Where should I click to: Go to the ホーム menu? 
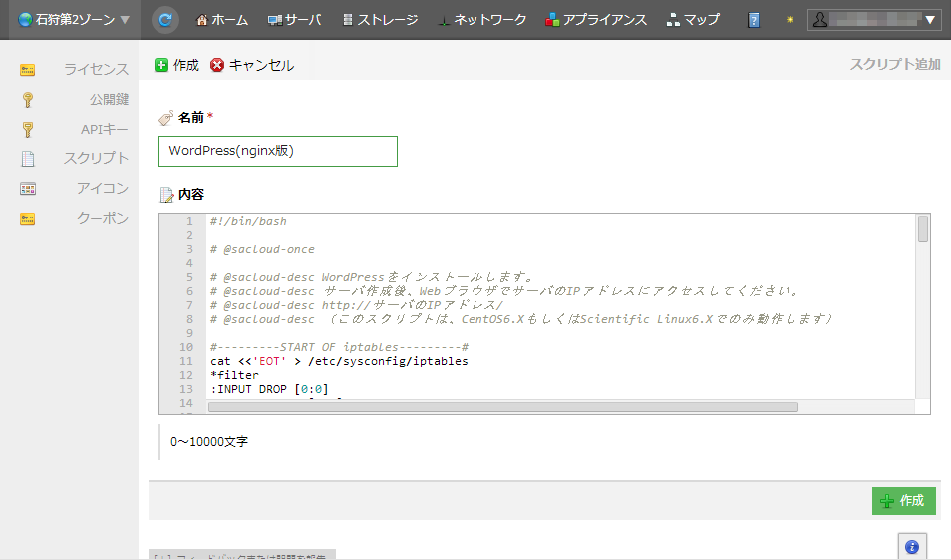click(222, 20)
